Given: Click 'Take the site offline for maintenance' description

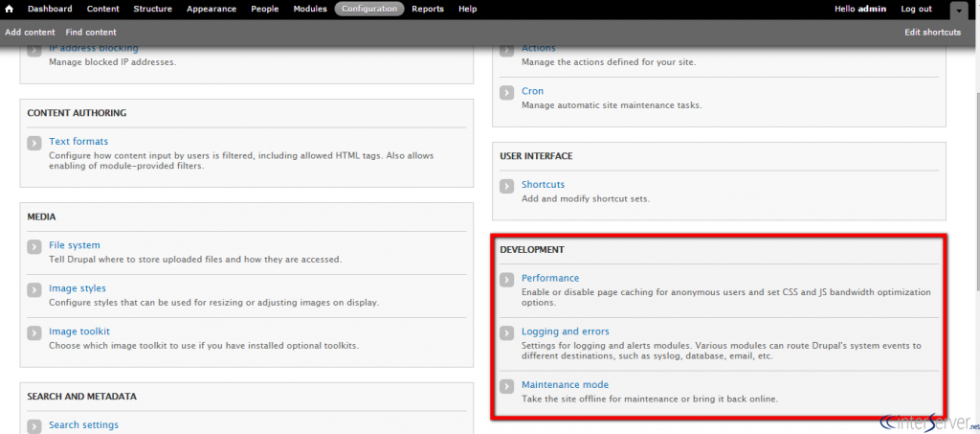Looking at the screenshot, I should pos(650,399).
